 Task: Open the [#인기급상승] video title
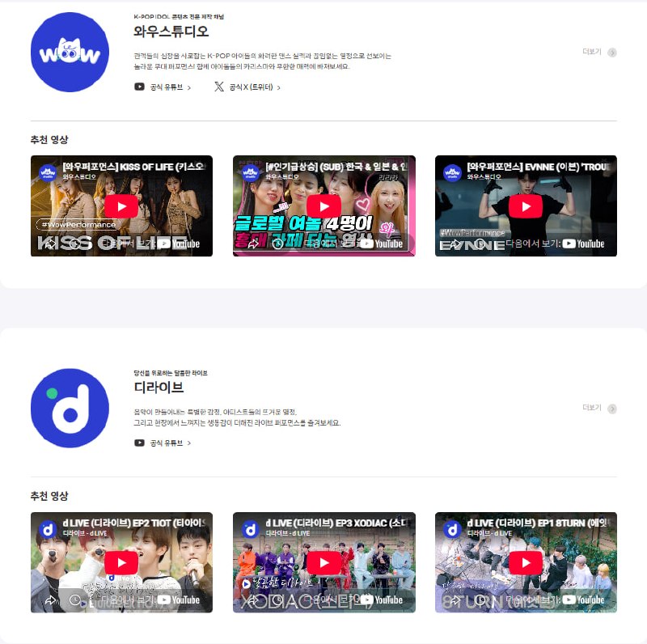[336, 167]
